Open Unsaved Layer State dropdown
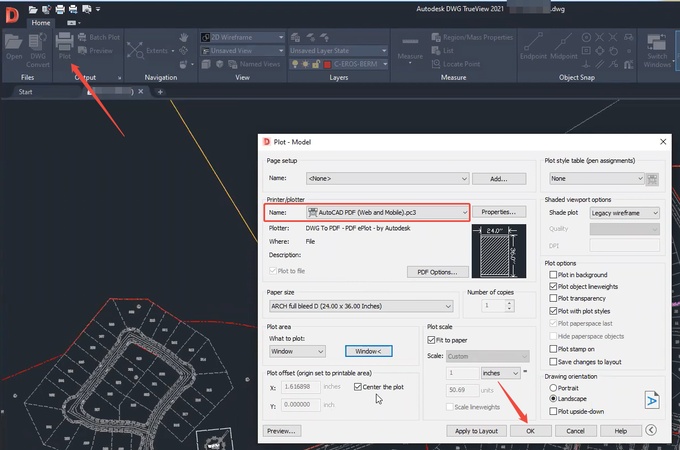The width and height of the screenshot is (680, 450). pos(338,51)
